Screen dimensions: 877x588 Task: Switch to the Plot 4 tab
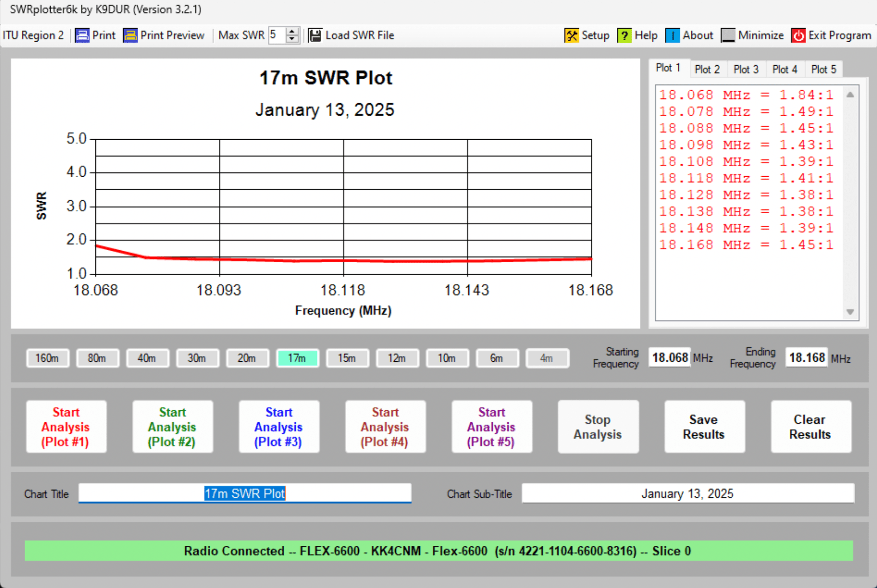pos(785,69)
